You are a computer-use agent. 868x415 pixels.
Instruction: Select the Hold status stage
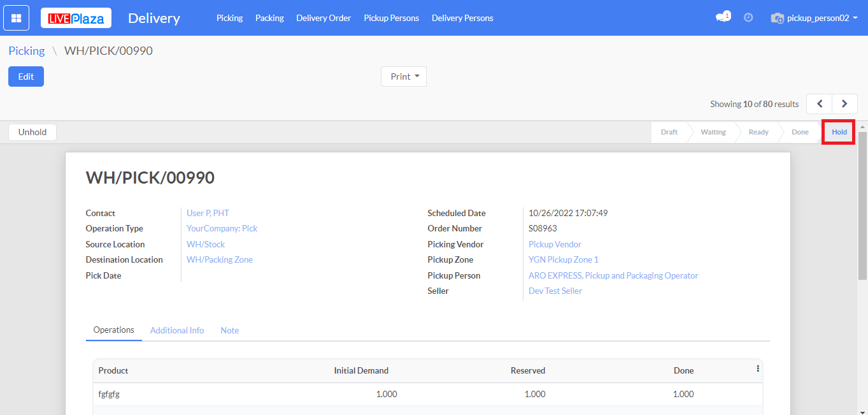[839, 132]
